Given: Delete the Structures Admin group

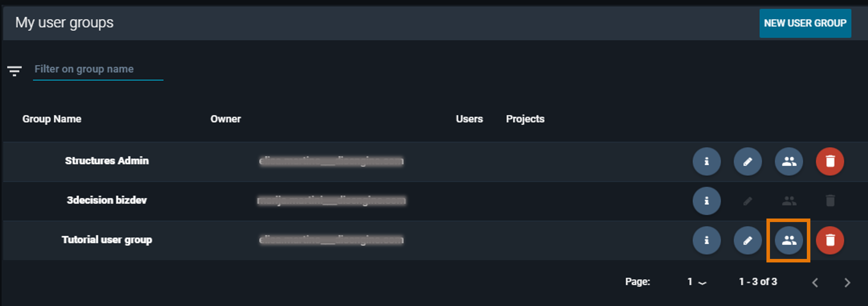Looking at the screenshot, I should (830, 162).
